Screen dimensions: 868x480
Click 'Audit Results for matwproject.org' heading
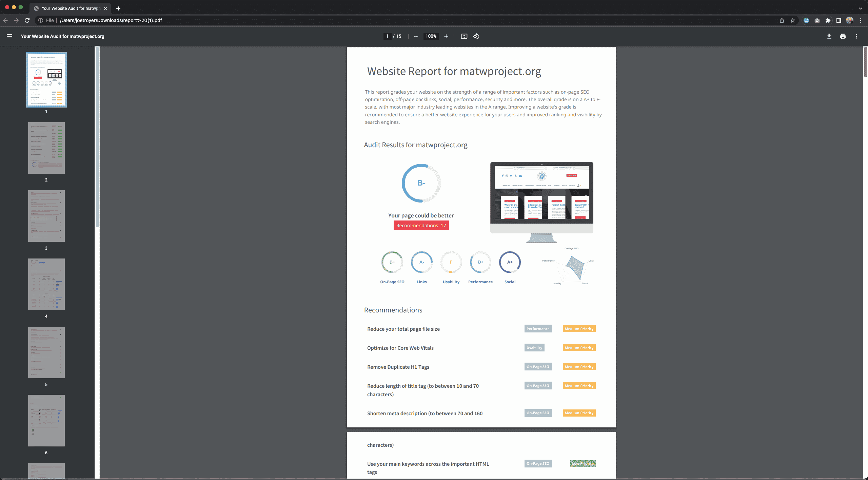click(416, 145)
